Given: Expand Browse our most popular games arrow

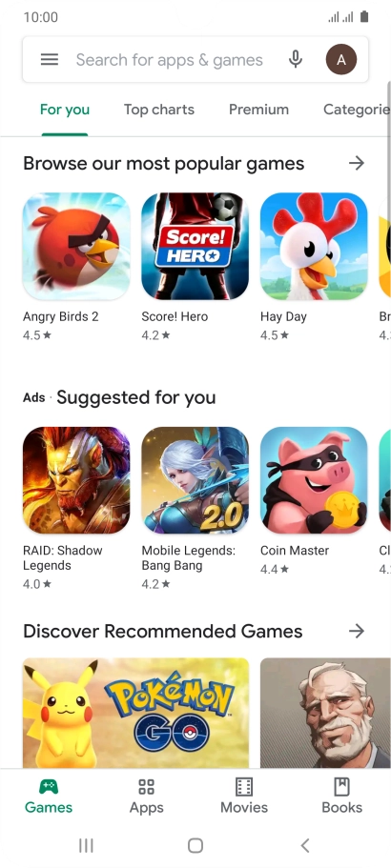Looking at the screenshot, I should click(357, 163).
